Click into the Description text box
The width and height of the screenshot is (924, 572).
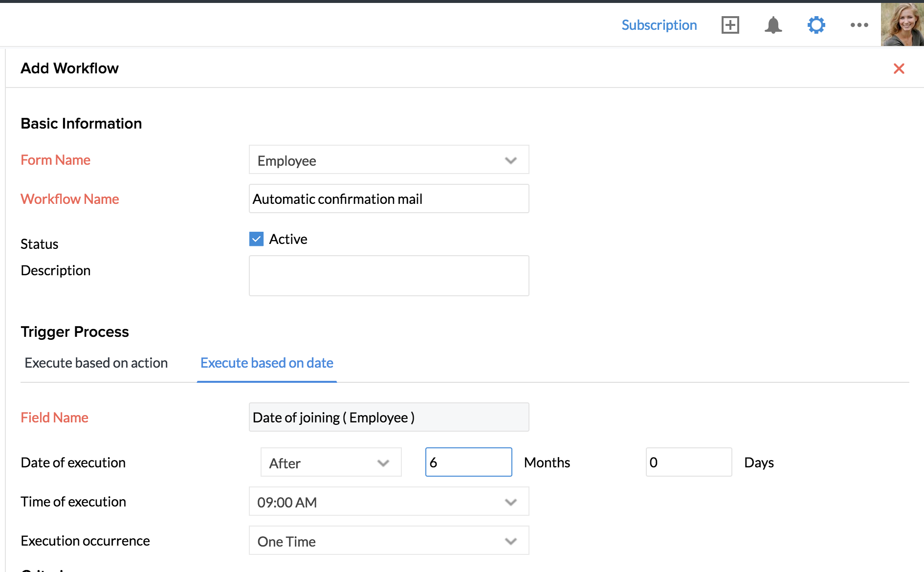coord(389,276)
